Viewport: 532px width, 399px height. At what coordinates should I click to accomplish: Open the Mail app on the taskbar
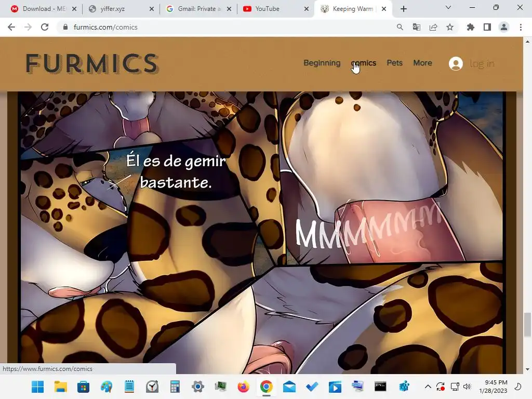(289, 387)
